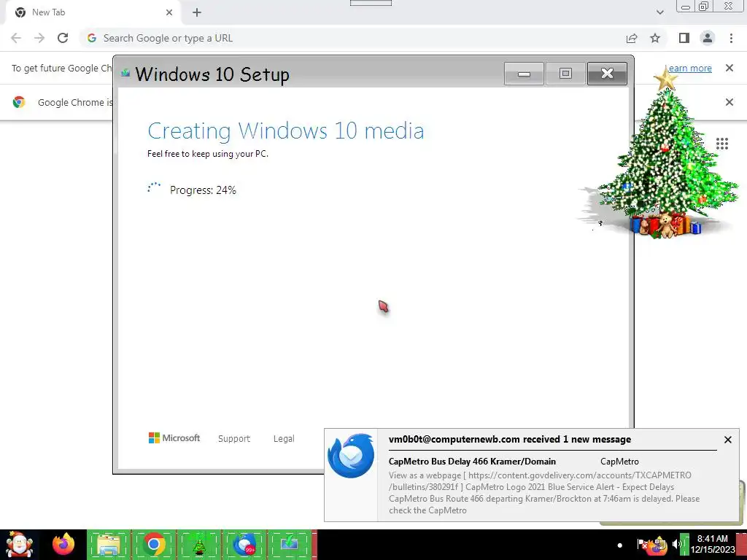The height and width of the screenshot is (560, 747).
Task: Open the Santa Claus start button
Action: click(19, 545)
